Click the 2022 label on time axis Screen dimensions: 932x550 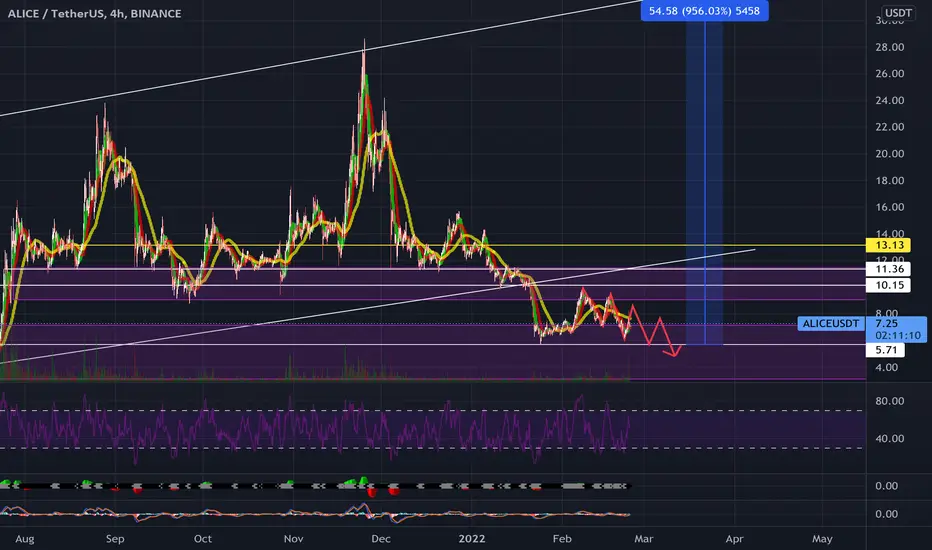[471, 539]
